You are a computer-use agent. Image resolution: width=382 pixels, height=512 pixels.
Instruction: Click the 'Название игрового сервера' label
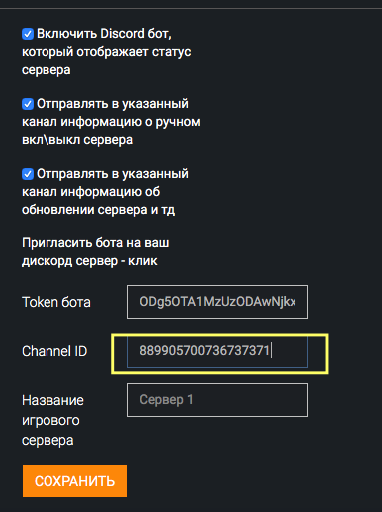(53, 420)
